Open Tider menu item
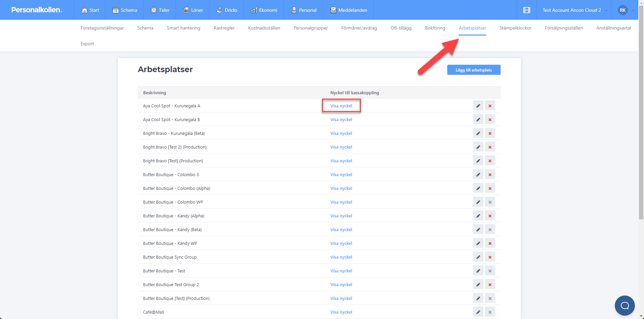The height and width of the screenshot is (319, 644). point(160,10)
